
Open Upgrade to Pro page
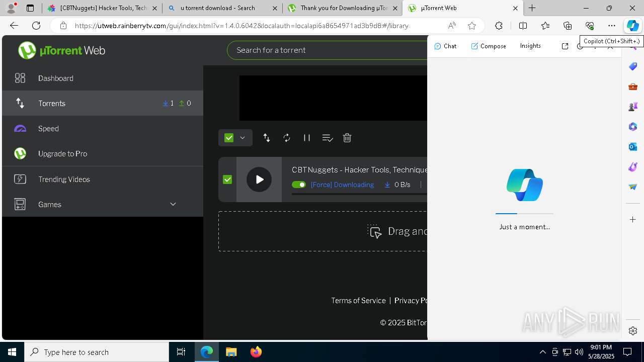point(103,153)
